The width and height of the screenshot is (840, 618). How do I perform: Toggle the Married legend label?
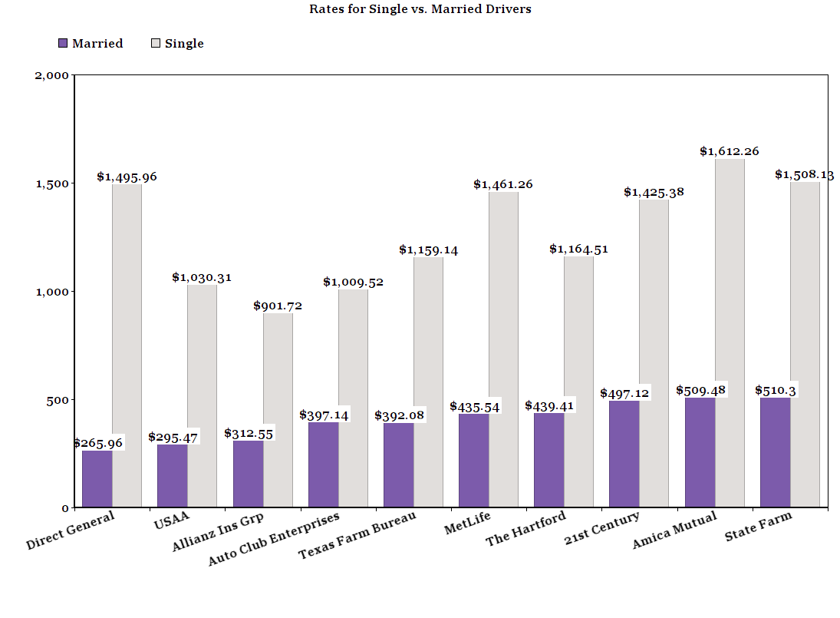tap(97, 44)
